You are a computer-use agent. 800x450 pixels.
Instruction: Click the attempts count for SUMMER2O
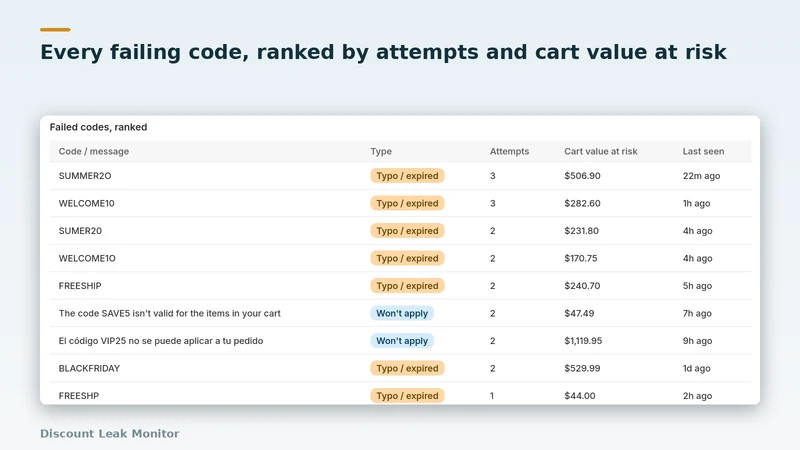[x=492, y=176]
